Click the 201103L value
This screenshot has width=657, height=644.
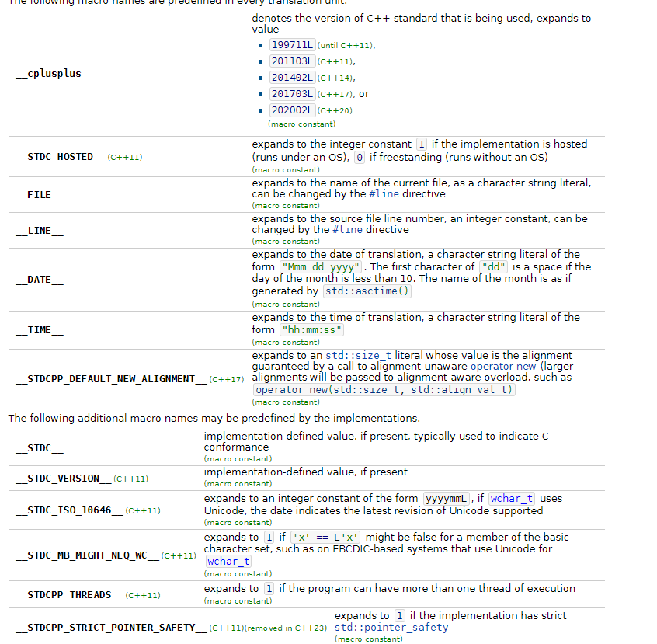tap(292, 61)
